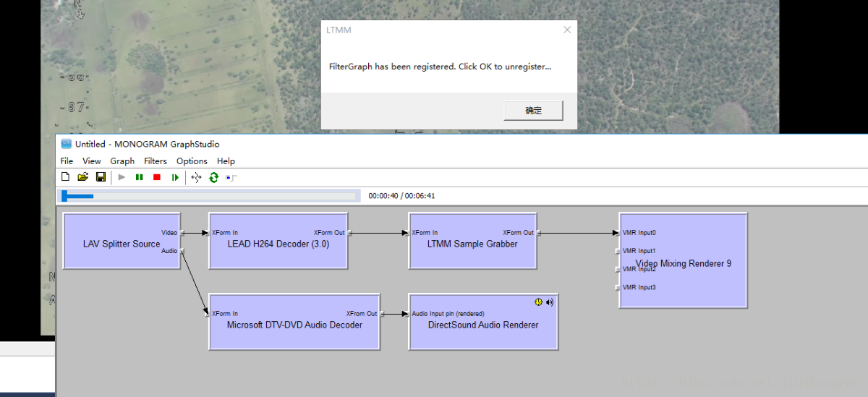Click the seek bar slider handle
868x397 pixels.
point(64,196)
